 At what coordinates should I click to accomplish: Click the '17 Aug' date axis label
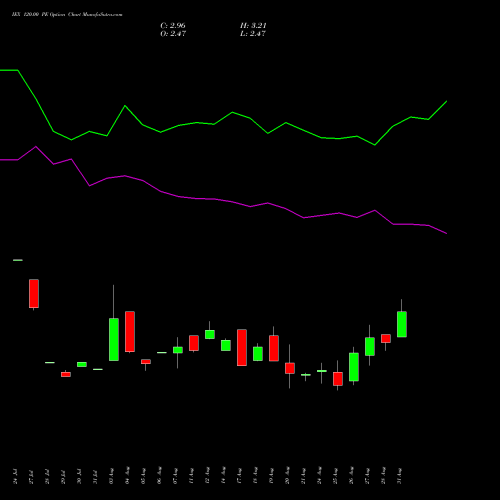239,476
